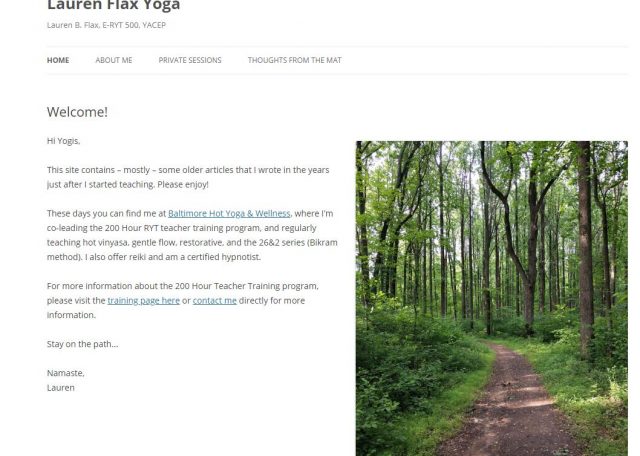This screenshot has width=640, height=456.
Task: Click the forest trail photo
Action: tap(492, 298)
